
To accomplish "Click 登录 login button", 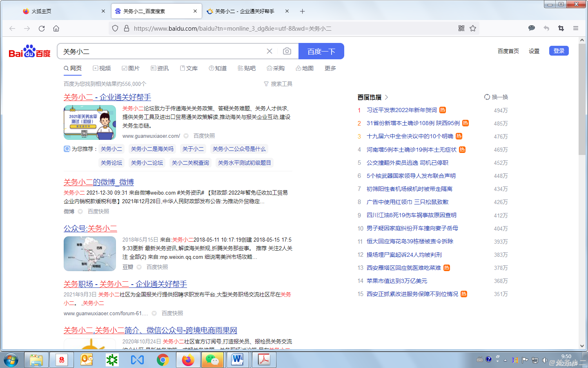I will (559, 51).
